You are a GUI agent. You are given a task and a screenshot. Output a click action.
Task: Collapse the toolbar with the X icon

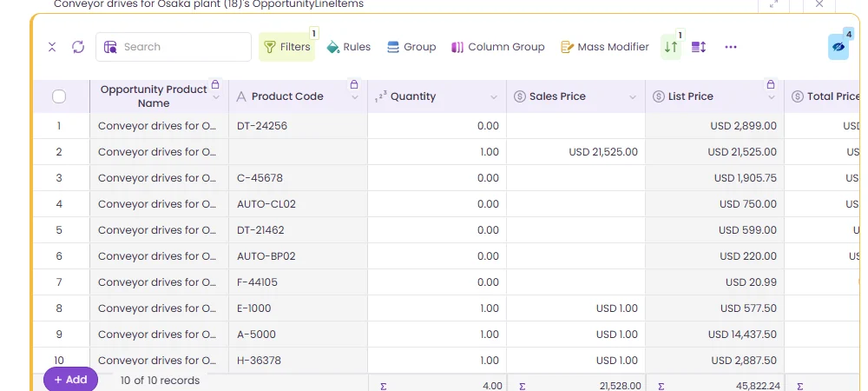pos(52,47)
